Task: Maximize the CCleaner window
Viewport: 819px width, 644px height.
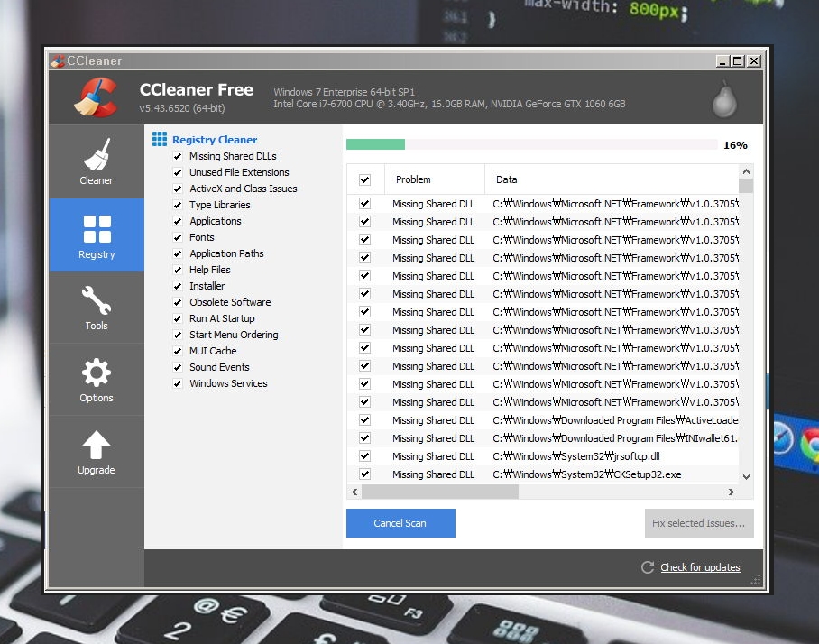Action: tap(738, 61)
